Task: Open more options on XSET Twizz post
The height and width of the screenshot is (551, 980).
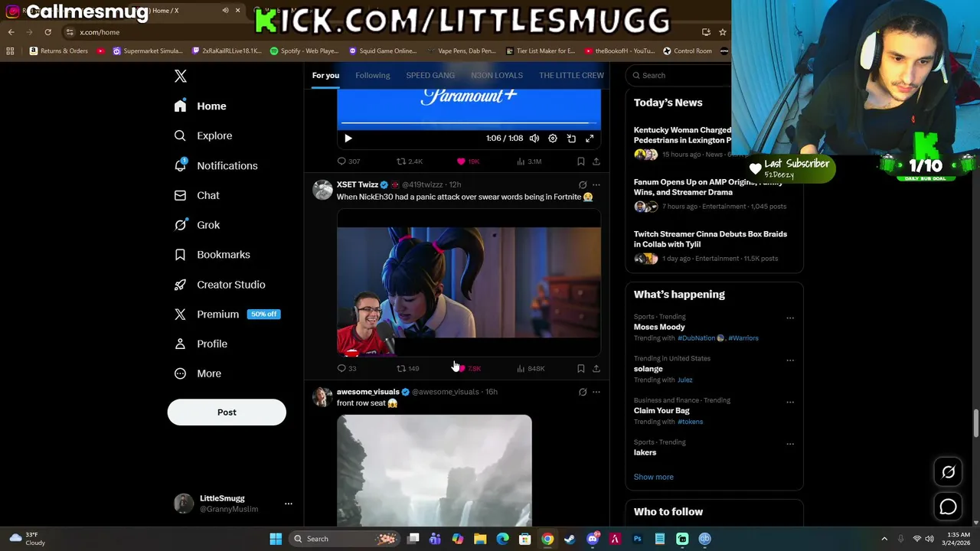Action: coord(596,185)
